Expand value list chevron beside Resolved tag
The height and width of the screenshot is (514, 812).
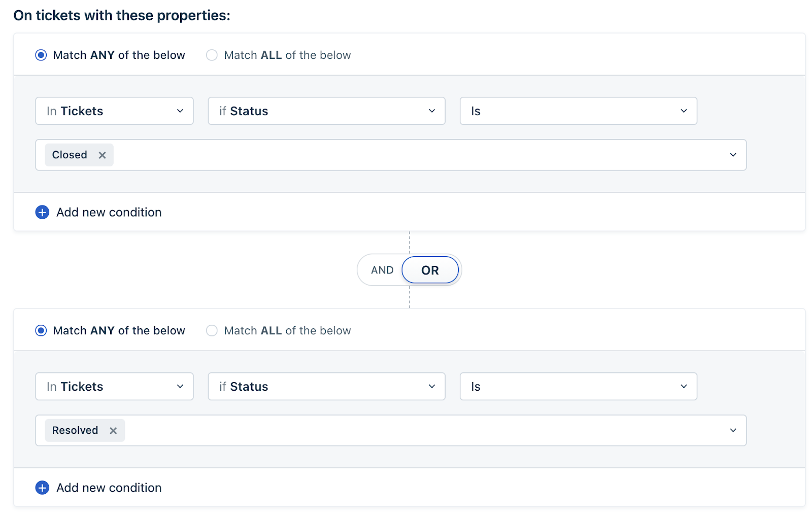pos(733,430)
